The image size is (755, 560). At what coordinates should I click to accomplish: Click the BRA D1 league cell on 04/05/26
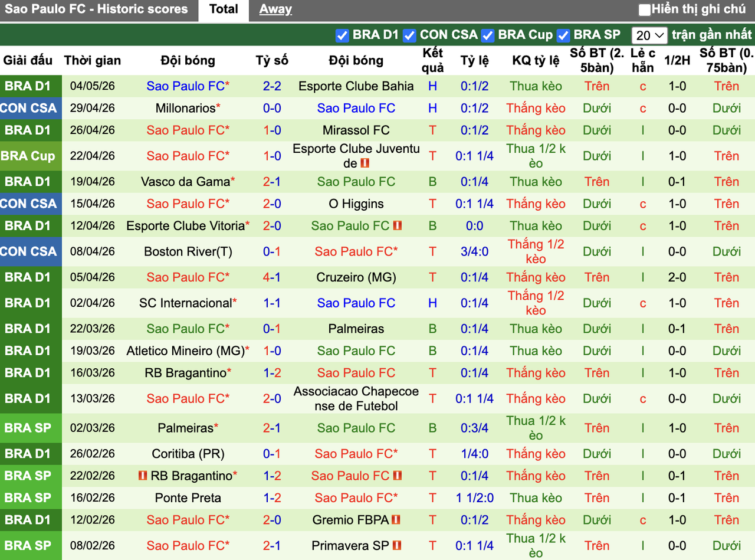31,86
